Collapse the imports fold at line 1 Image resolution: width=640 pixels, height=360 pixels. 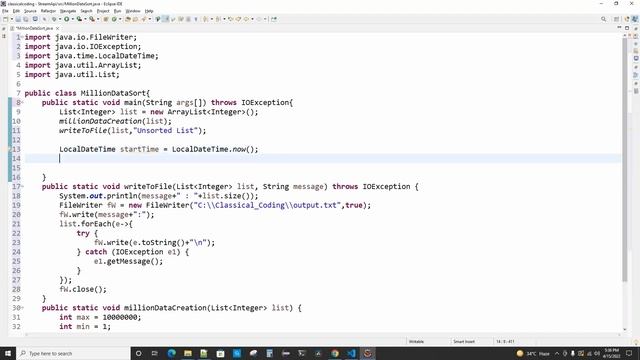[x=22, y=37]
